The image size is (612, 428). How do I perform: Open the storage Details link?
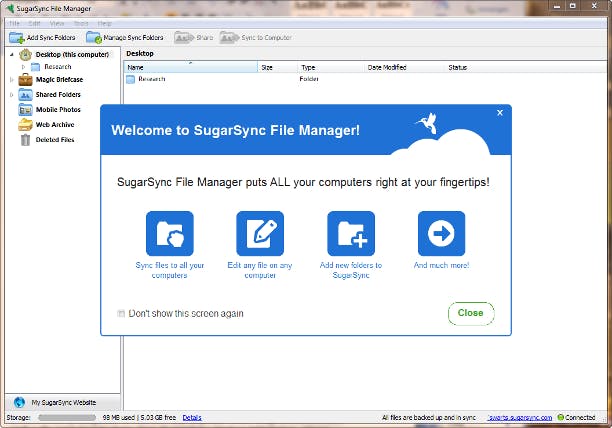tap(192, 417)
